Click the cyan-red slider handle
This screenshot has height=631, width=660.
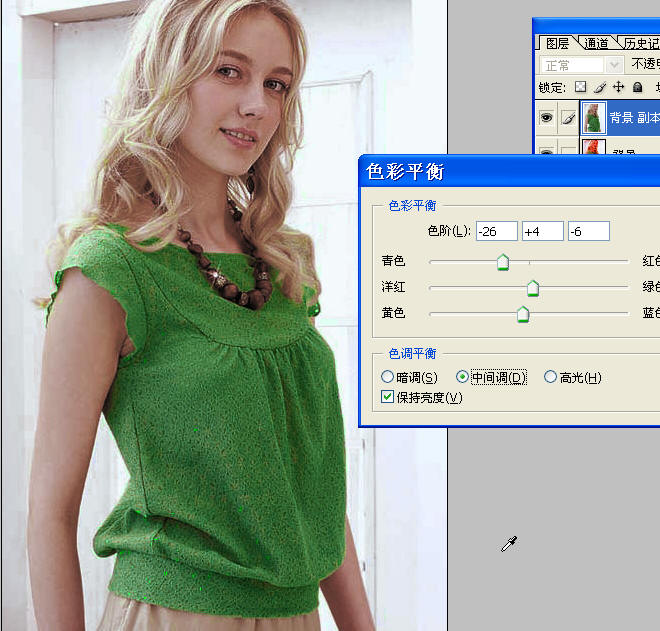click(x=503, y=262)
